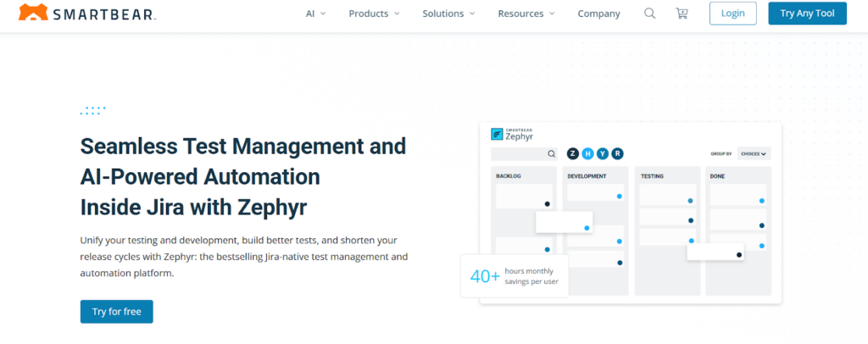Expand the Solutions navigation menu
868x344 pixels.
click(448, 14)
